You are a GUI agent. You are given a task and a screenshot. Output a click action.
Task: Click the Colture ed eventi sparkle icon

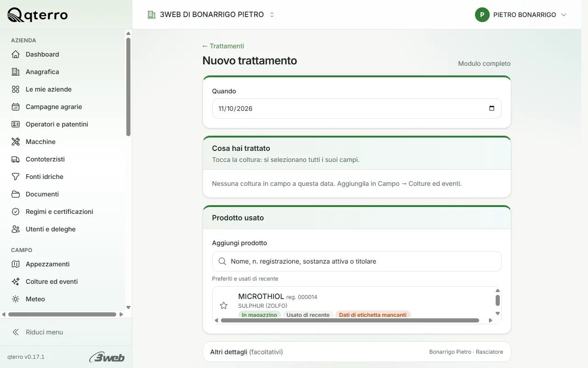coord(16,282)
